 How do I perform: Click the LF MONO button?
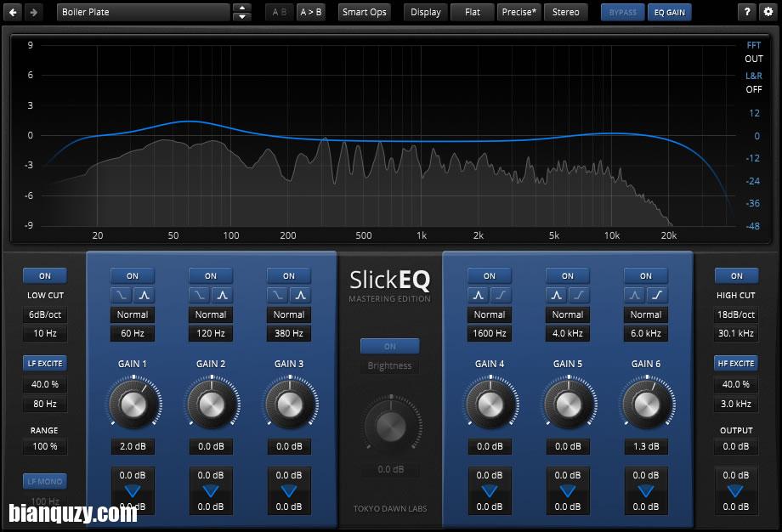pyautogui.click(x=45, y=481)
